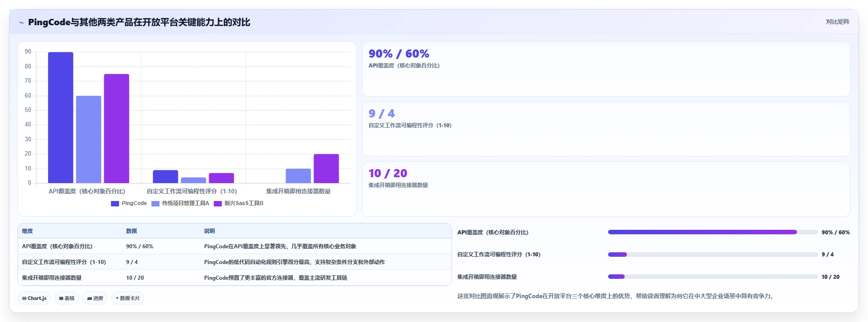The image size is (868, 322).
Task: Click the Chart.js chip
Action: coord(34,298)
